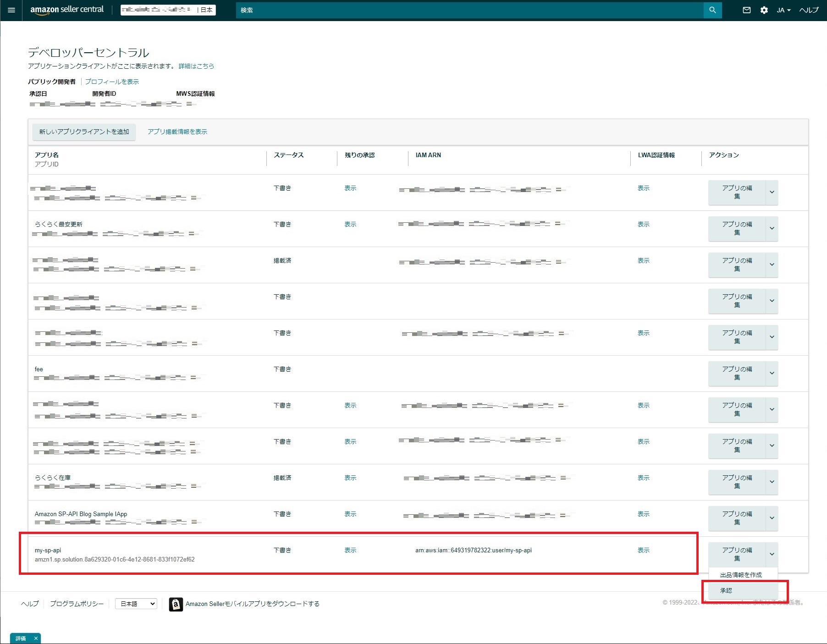Image resolution: width=827 pixels, height=644 pixels.
Task: Open the hamburger navigation menu
Action: pos(11,10)
